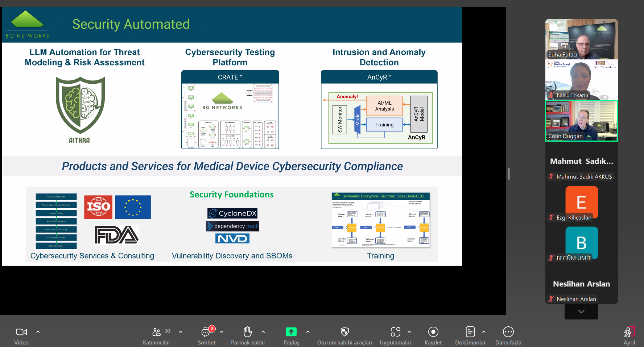Select Neslihan Arslan participant tile

point(582,284)
